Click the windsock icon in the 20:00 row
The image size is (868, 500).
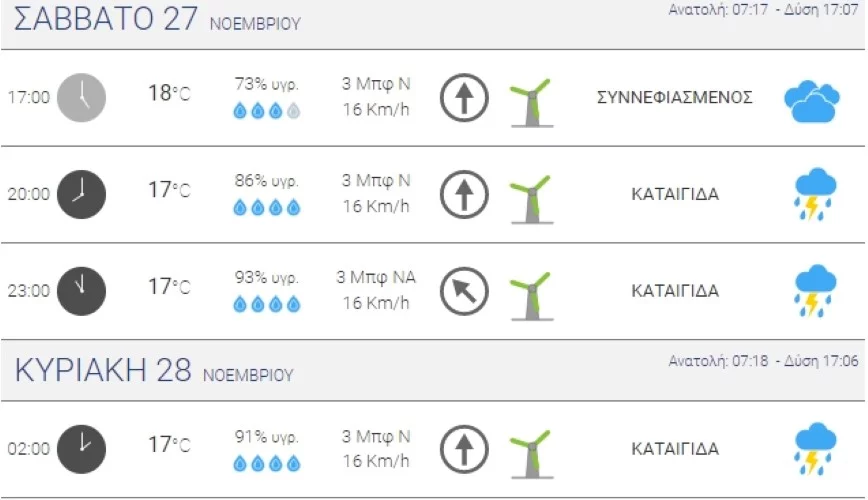(529, 196)
